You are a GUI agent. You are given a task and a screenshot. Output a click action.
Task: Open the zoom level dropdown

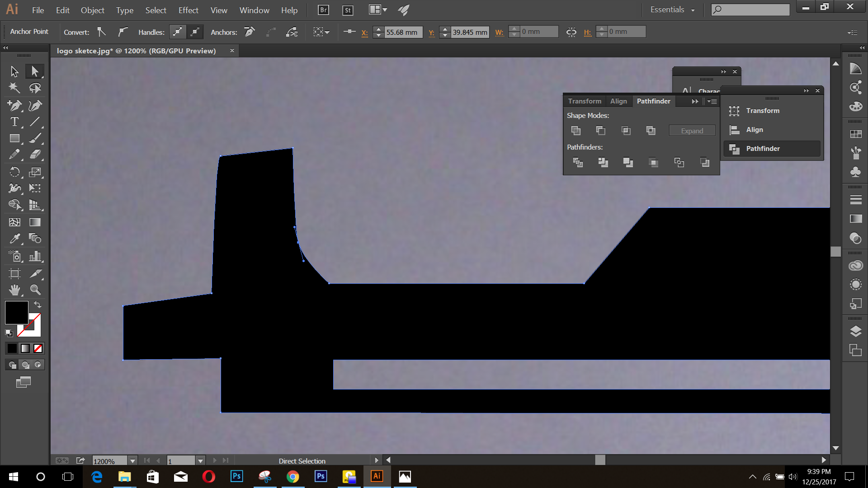(x=132, y=461)
